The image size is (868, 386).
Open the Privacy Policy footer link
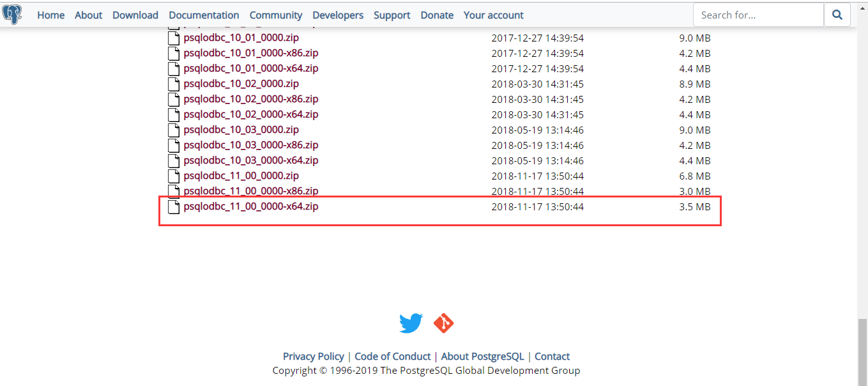coord(314,357)
